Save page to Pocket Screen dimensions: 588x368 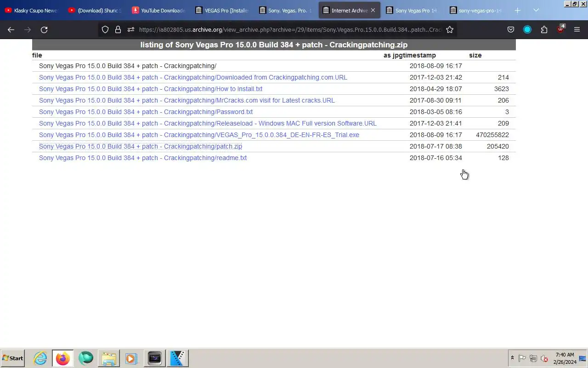[511, 29]
